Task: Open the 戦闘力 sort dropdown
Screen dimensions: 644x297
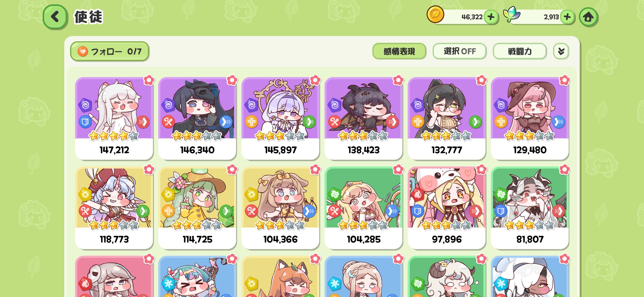Action: (x=520, y=51)
